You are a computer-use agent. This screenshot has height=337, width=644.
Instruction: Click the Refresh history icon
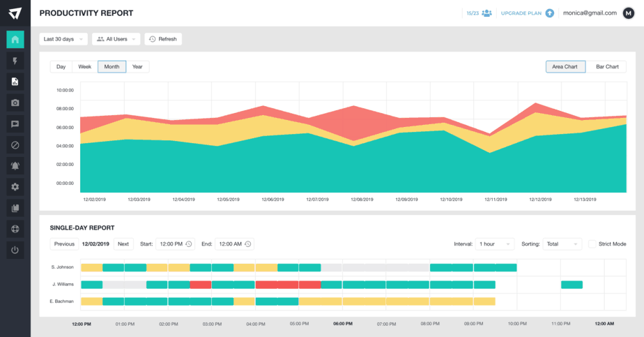153,39
